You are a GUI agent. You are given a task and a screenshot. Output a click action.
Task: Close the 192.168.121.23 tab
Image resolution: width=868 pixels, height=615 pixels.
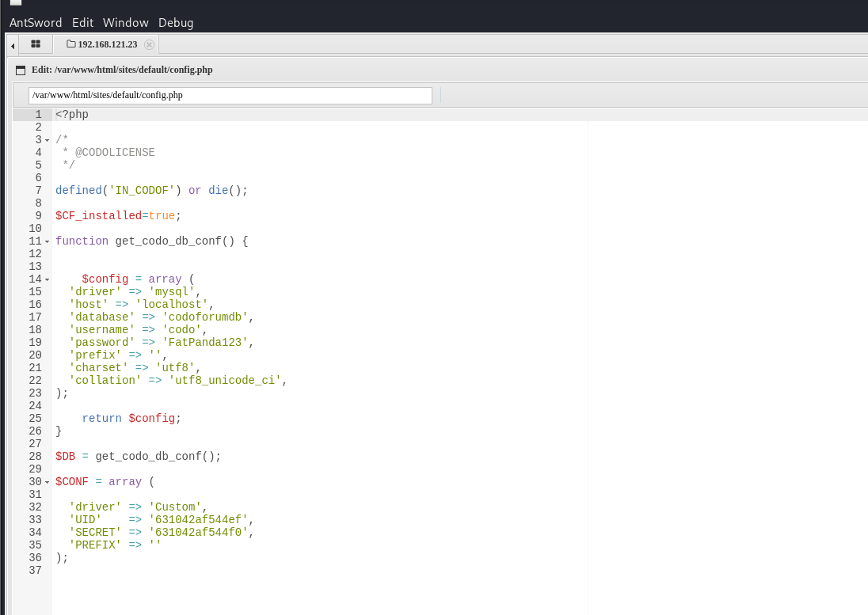[149, 44]
